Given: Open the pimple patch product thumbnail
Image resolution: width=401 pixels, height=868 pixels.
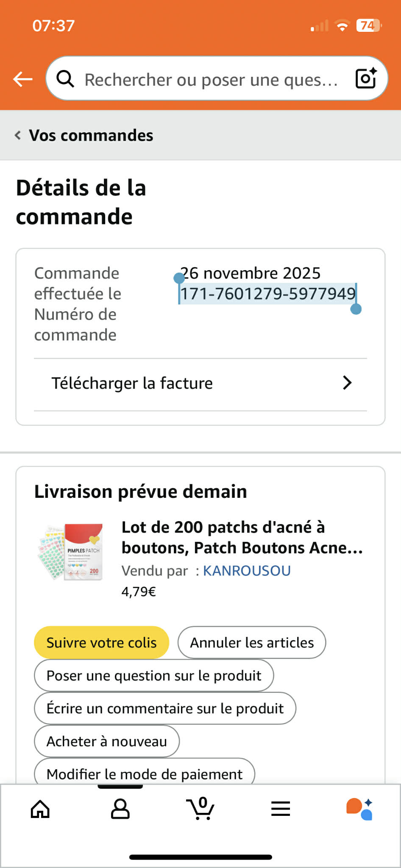Looking at the screenshot, I should click(x=71, y=552).
